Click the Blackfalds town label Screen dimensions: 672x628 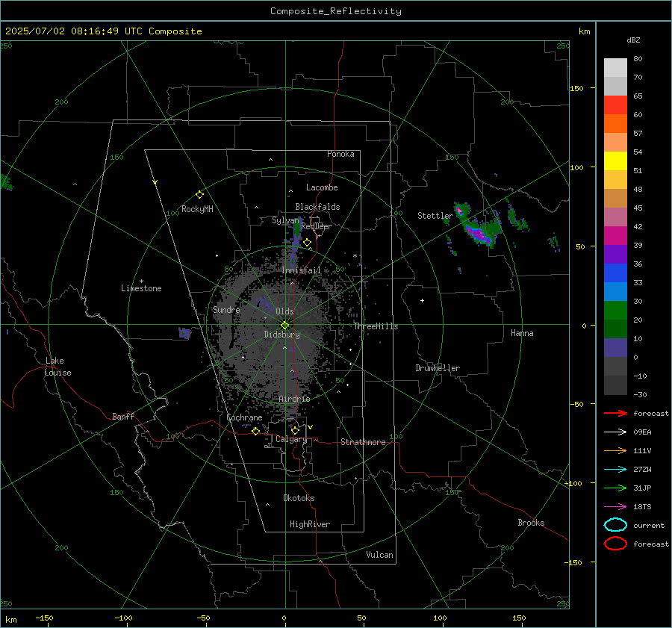[x=317, y=207]
